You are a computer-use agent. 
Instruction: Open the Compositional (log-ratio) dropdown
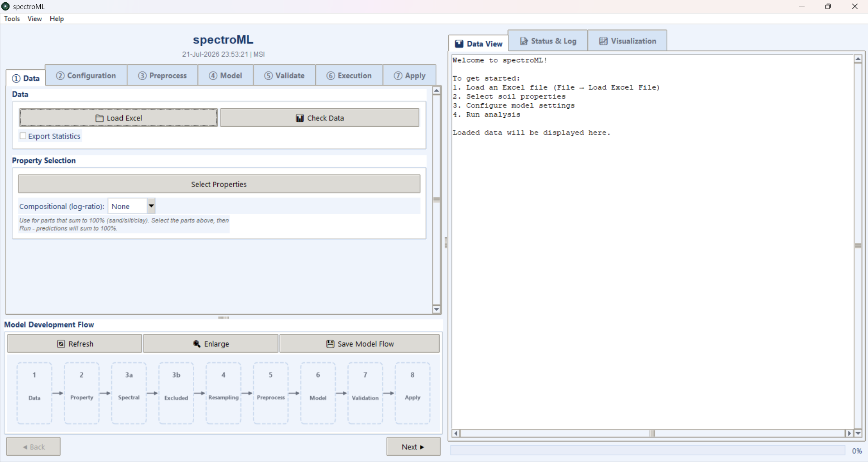(151, 206)
